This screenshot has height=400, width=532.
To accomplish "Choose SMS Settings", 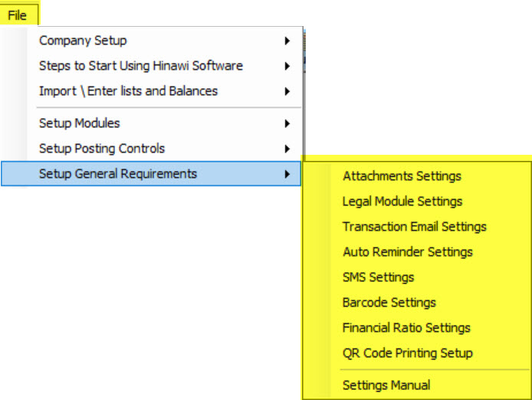I will pos(417,277).
